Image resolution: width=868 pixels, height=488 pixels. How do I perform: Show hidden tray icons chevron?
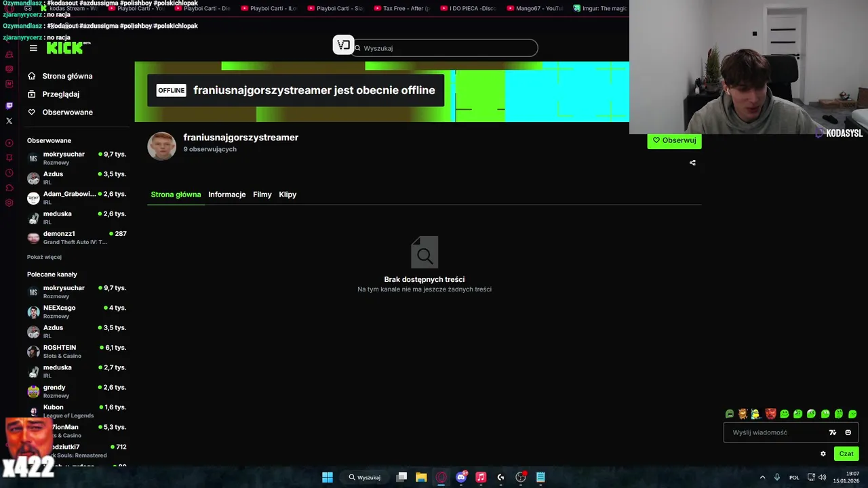coord(762,477)
